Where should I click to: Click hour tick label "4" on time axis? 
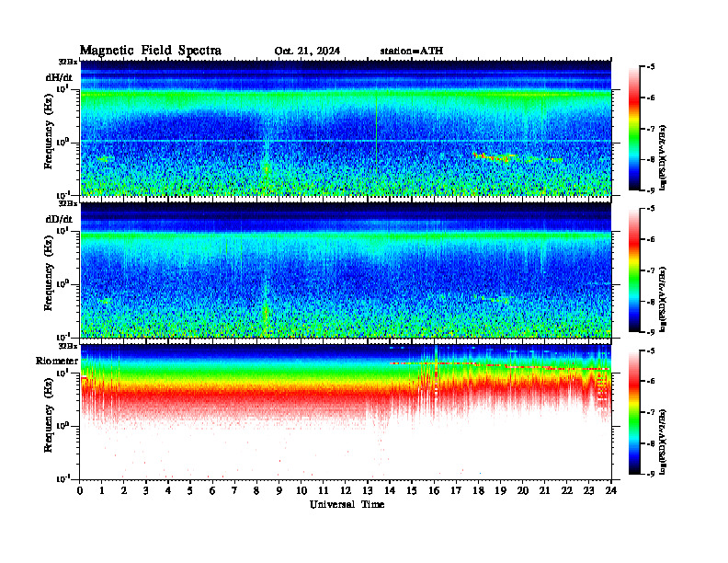pos(168,491)
